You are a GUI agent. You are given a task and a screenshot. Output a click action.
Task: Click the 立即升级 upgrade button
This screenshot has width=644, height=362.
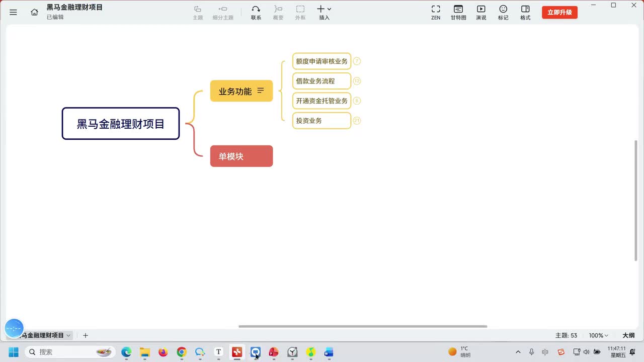[559, 13]
